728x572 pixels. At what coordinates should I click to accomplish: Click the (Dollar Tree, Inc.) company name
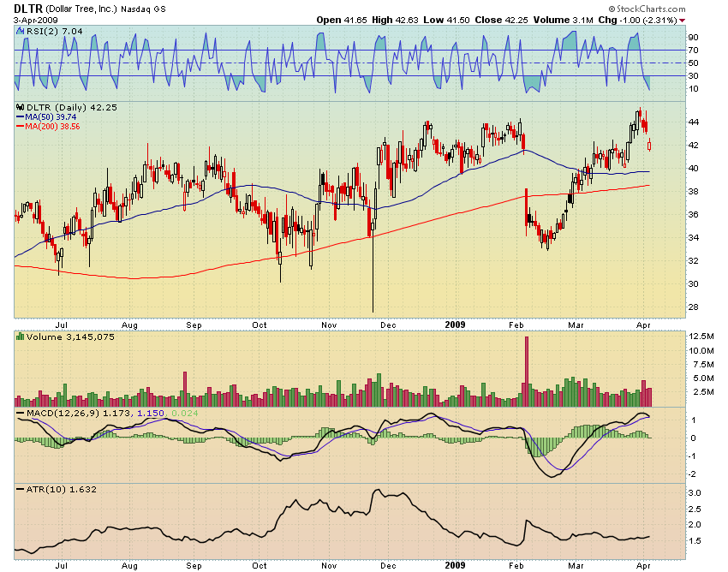(81, 9)
